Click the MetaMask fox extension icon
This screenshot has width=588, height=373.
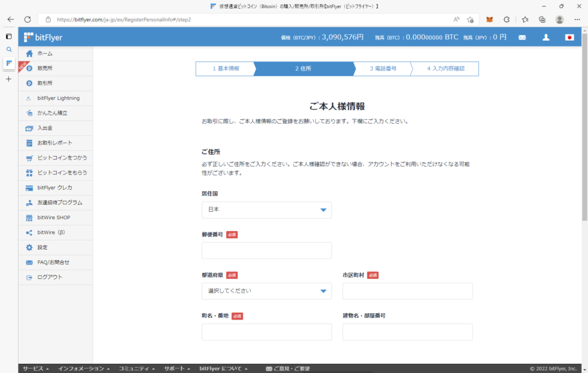coord(489,19)
